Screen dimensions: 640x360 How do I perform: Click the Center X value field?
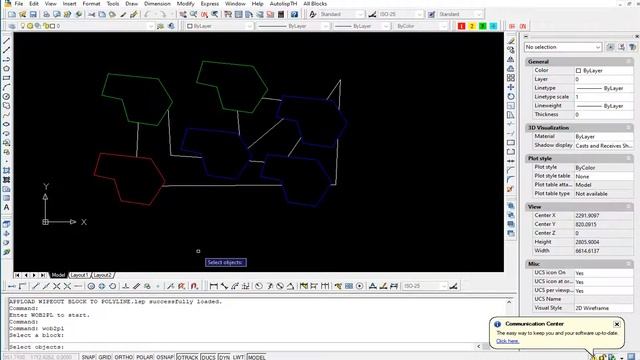tap(604, 216)
